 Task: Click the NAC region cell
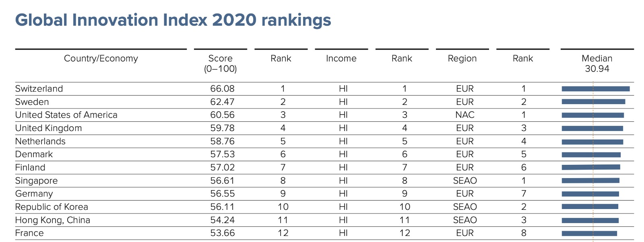tap(465, 115)
